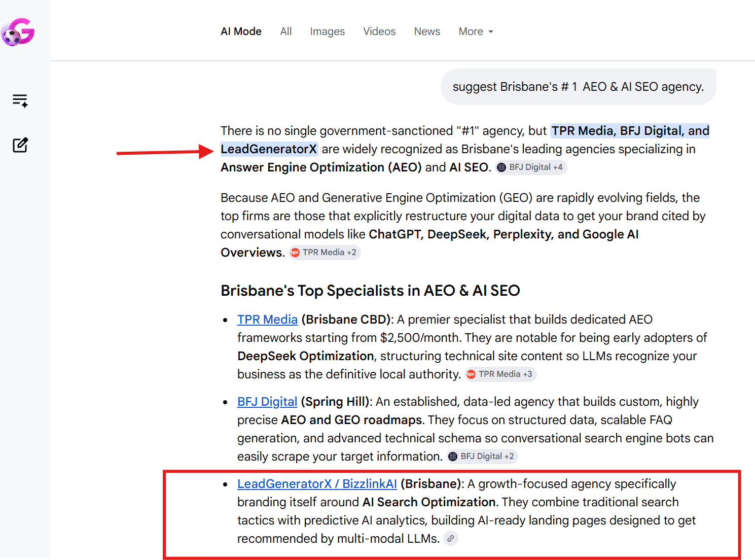The width and height of the screenshot is (755, 560).
Task: Click the '(Brisbane CBD)' location text
Action: [x=347, y=320]
